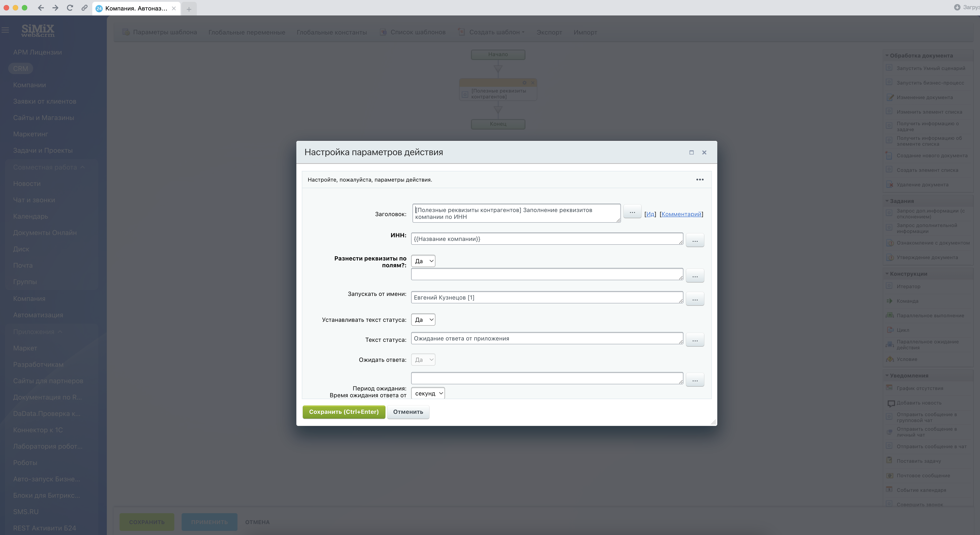The height and width of the screenshot is (535, 980).
Task: Open the Автоматизация sidebar item
Action: 38,315
